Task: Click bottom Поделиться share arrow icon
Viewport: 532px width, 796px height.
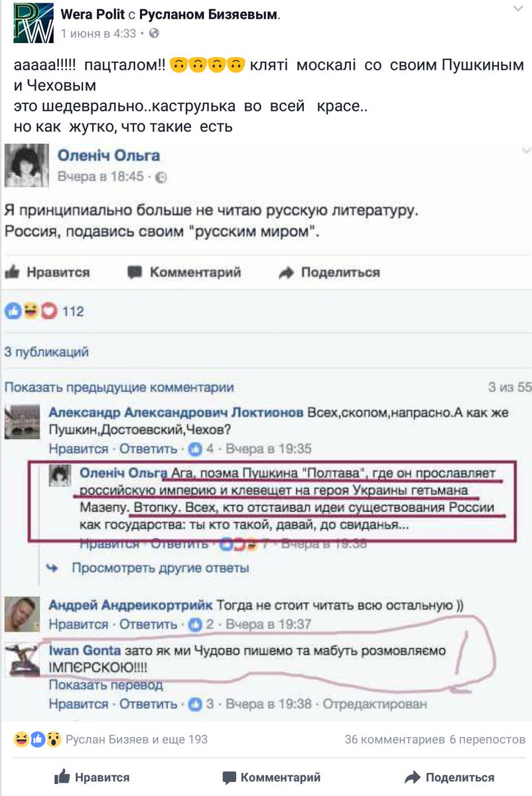Action: pos(412,777)
